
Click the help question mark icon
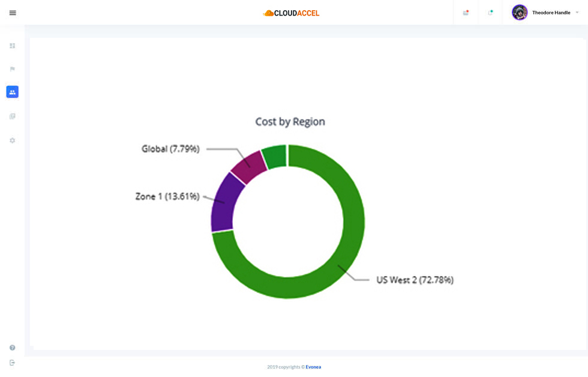click(x=12, y=348)
